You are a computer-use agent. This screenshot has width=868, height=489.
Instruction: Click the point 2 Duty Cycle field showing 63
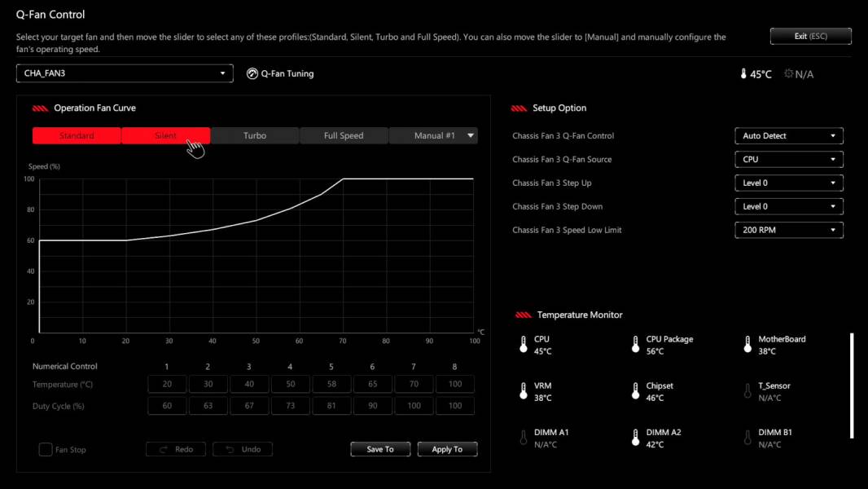click(208, 405)
